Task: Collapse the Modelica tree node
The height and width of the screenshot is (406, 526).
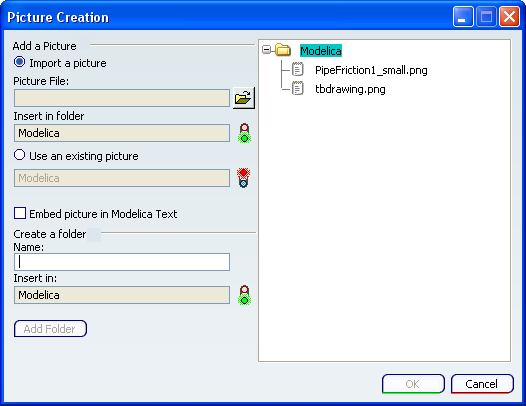Action: click(x=267, y=50)
